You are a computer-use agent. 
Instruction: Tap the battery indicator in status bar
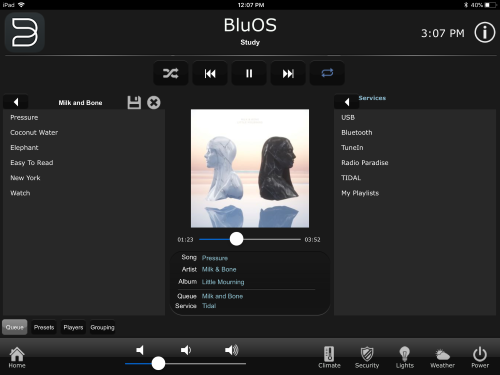click(491, 5)
